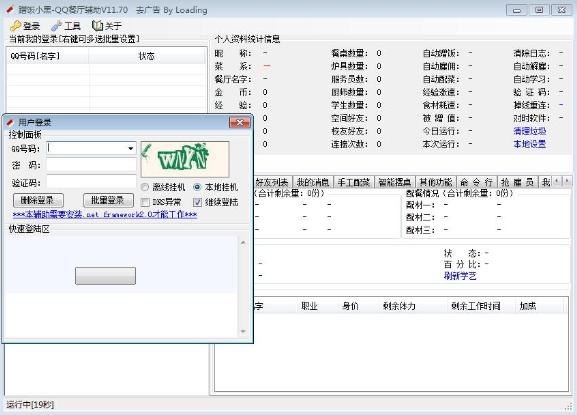The width and height of the screenshot is (577, 415).
Task: Click the 身价 column header
Action: 350,306
